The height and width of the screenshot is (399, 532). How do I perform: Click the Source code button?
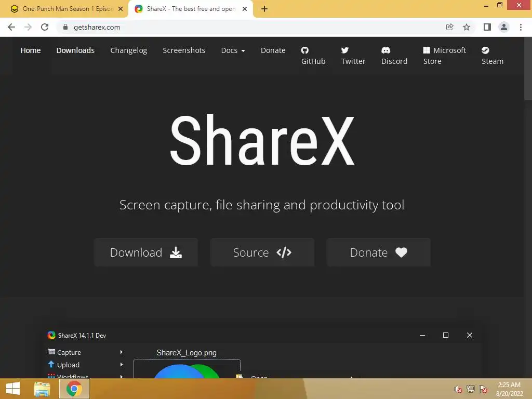tap(262, 252)
